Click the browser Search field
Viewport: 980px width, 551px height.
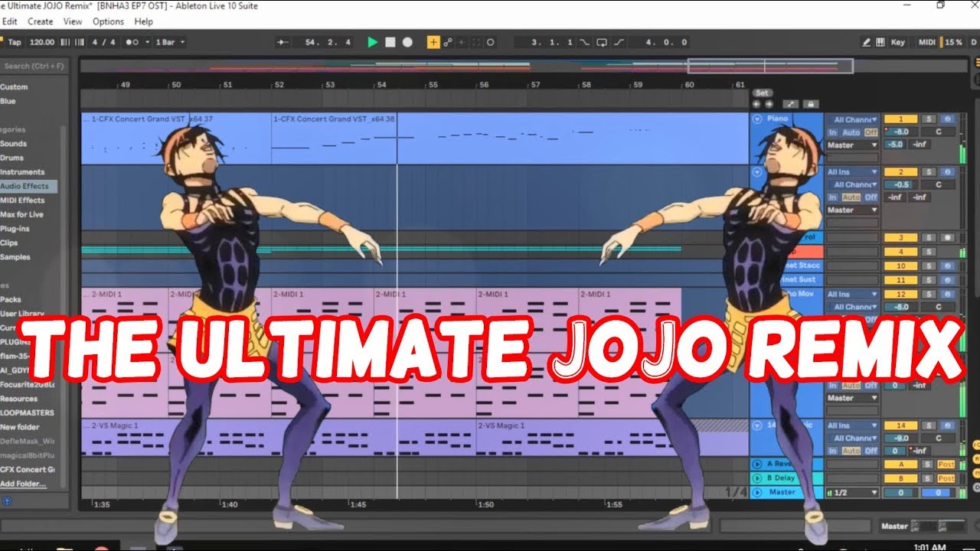point(33,67)
